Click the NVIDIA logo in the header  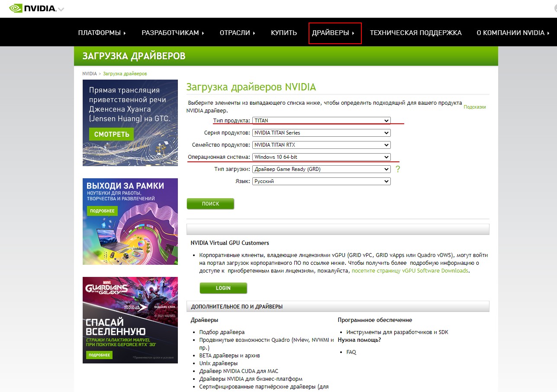pyautogui.click(x=33, y=8)
